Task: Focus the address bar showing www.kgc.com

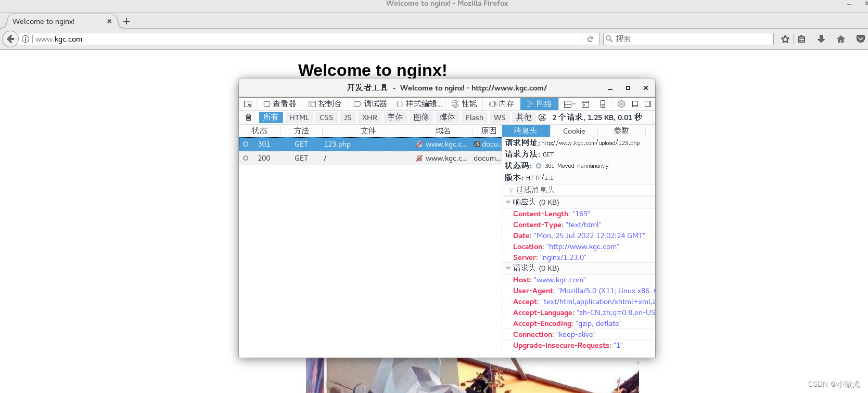Action: tap(307, 39)
